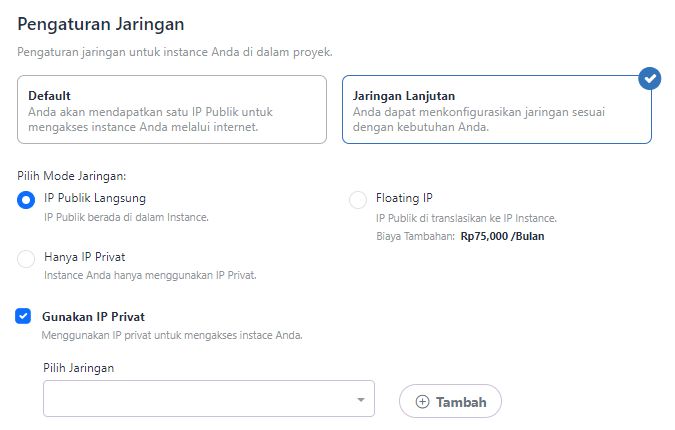Uncheck the Gunakan IP Privat checkbox
The height and width of the screenshot is (430, 675).
(x=23, y=316)
